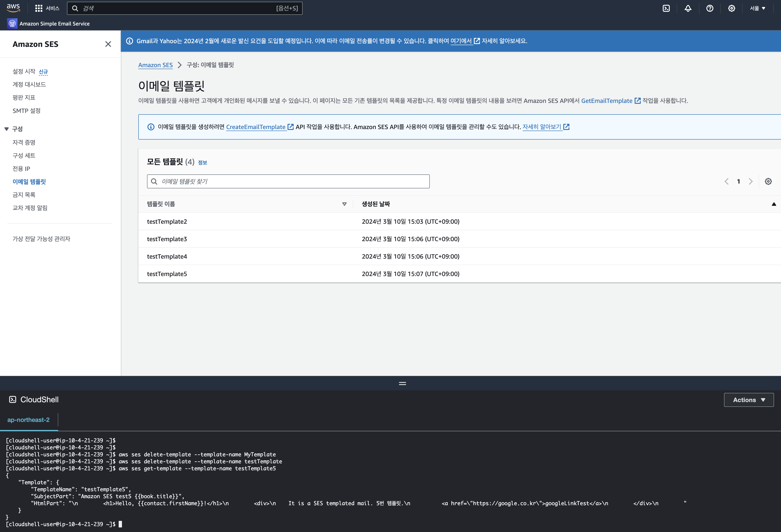781x532 pixels.
Task: Sort by 템플릿 이름 column arrow
Action: coord(344,204)
